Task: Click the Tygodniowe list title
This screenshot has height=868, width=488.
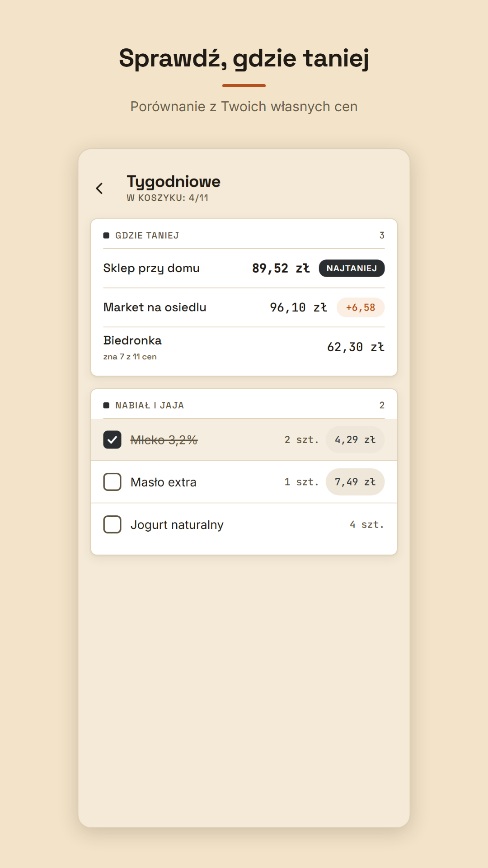Action: pyautogui.click(x=174, y=182)
